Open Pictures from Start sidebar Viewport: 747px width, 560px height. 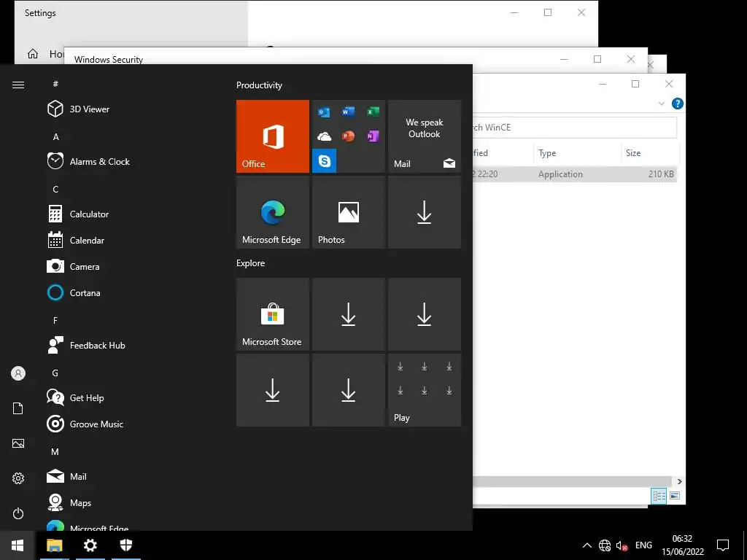18,443
